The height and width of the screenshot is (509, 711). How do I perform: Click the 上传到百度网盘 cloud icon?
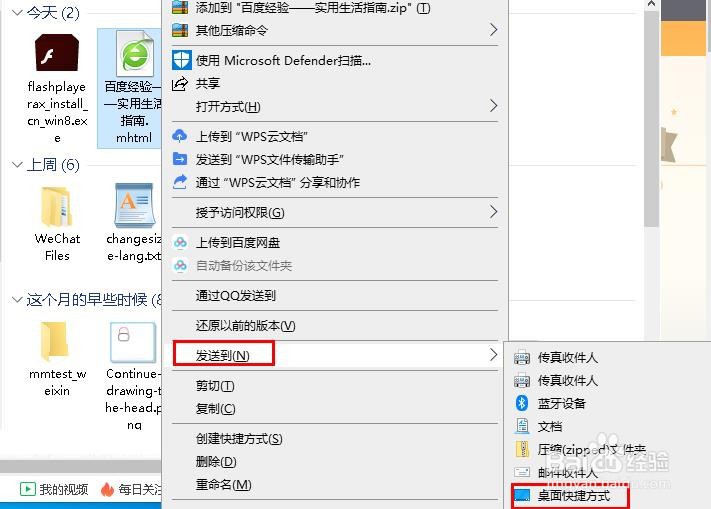tap(180, 243)
